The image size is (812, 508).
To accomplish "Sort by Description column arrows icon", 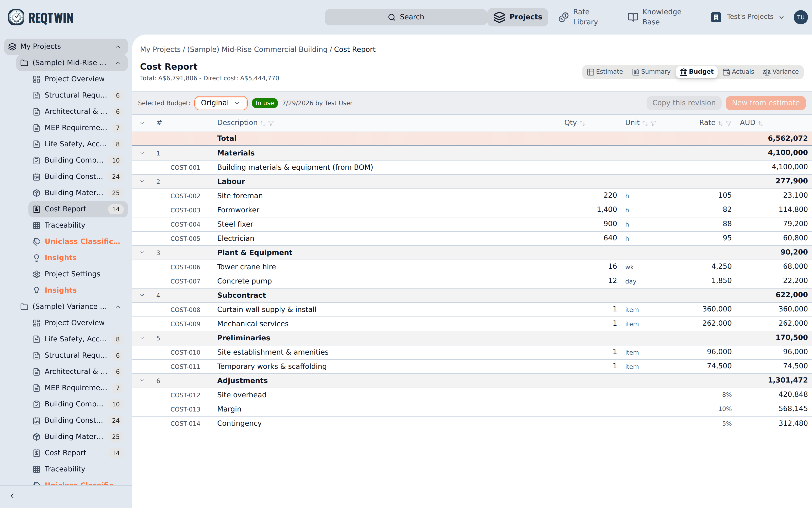I will (x=263, y=123).
